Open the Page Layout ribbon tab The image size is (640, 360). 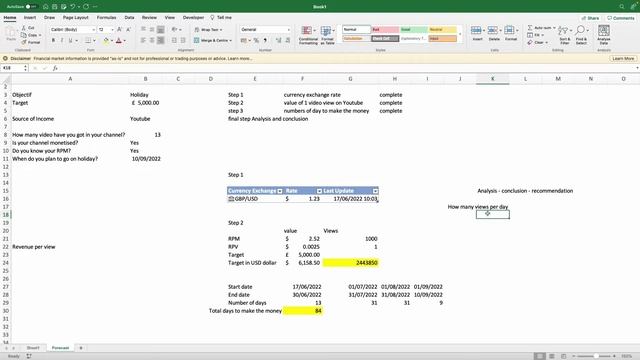tap(76, 18)
